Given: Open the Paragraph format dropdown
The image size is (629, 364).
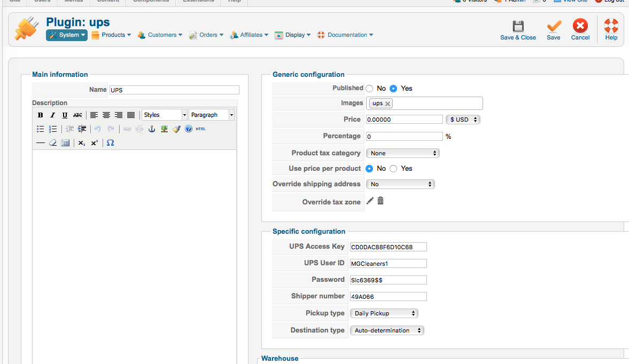Looking at the screenshot, I should 212,115.
